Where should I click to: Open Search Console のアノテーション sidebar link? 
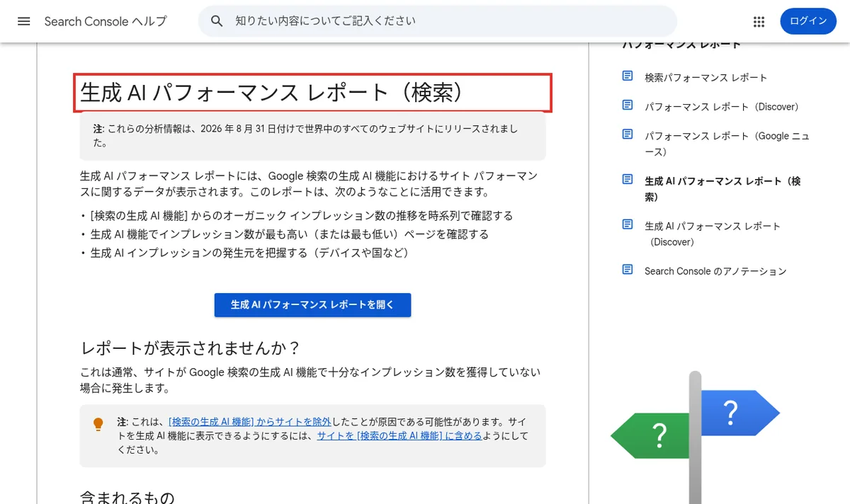(715, 271)
